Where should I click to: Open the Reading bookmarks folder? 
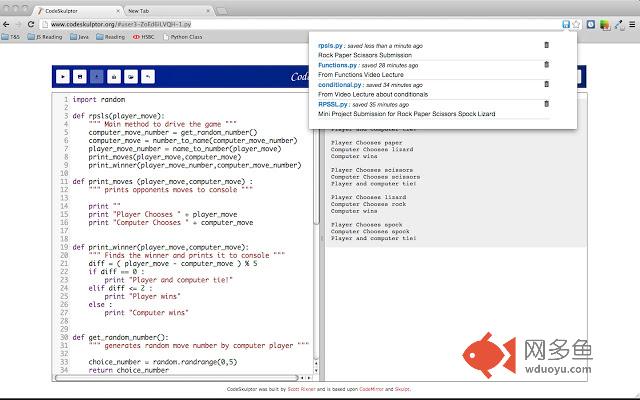(x=111, y=37)
